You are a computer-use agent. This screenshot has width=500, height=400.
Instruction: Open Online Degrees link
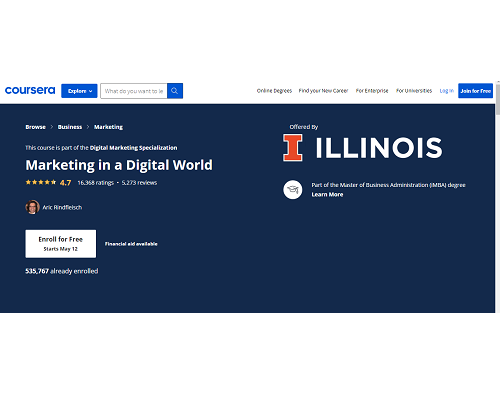(274, 91)
